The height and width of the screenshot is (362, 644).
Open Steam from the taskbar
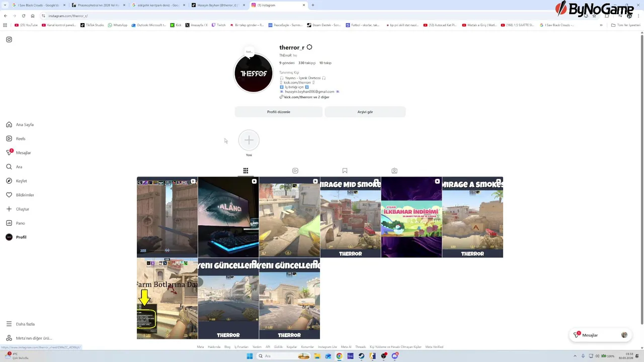pos(361,356)
